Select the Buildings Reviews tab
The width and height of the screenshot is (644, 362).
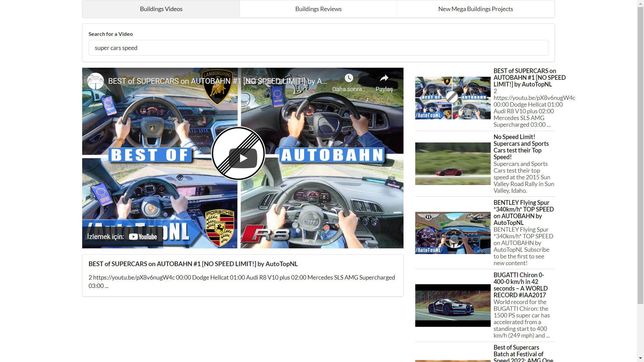pos(318,9)
